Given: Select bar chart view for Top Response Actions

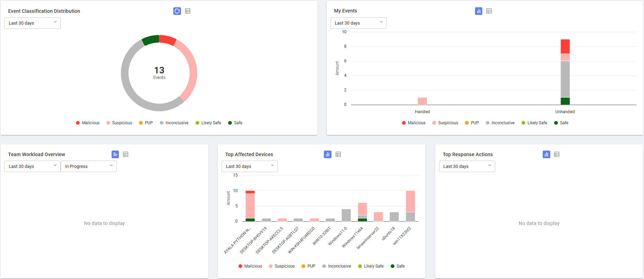Looking at the screenshot, I should click(x=547, y=154).
